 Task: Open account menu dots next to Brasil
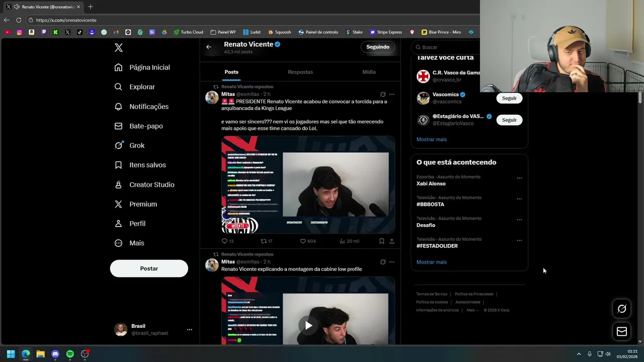point(190,330)
